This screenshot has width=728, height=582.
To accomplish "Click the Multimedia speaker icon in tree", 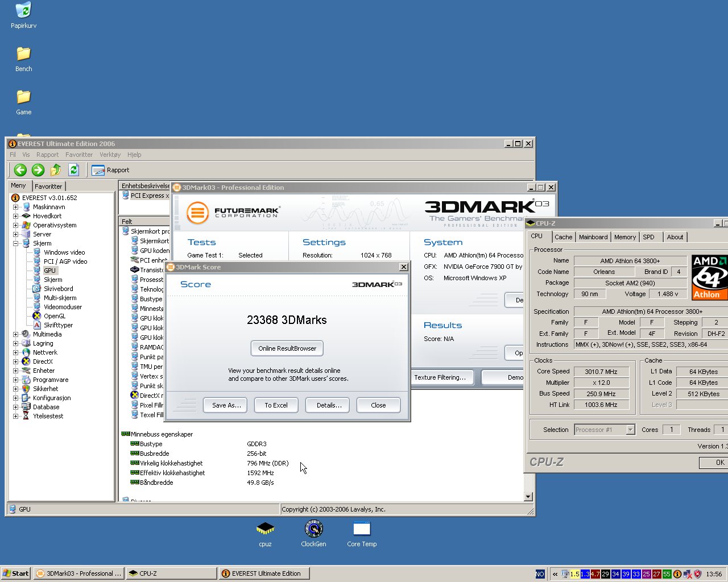I will click(x=26, y=334).
